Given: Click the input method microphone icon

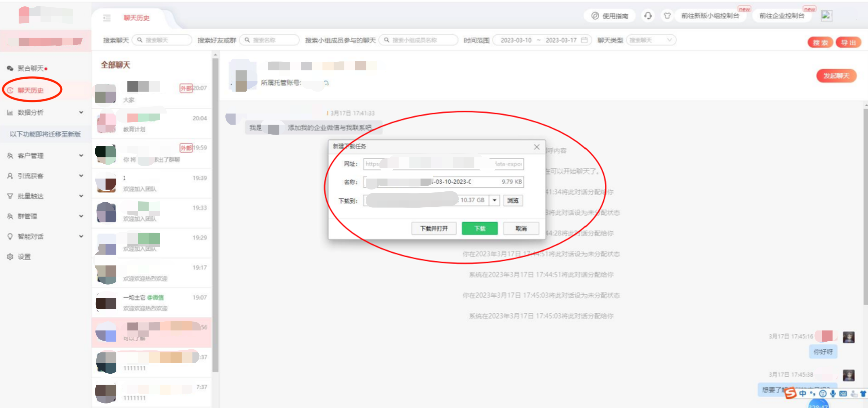Looking at the screenshot, I should [x=833, y=393].
